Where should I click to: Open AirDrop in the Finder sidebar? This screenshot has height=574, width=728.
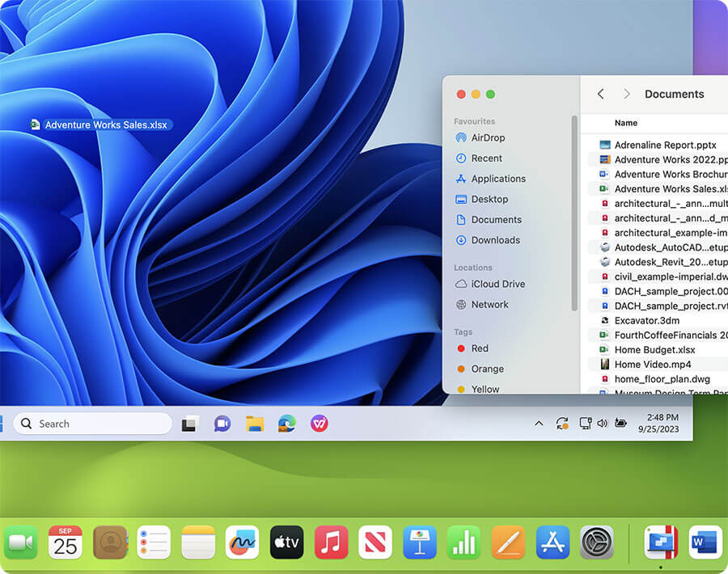[x=487, y=138]
